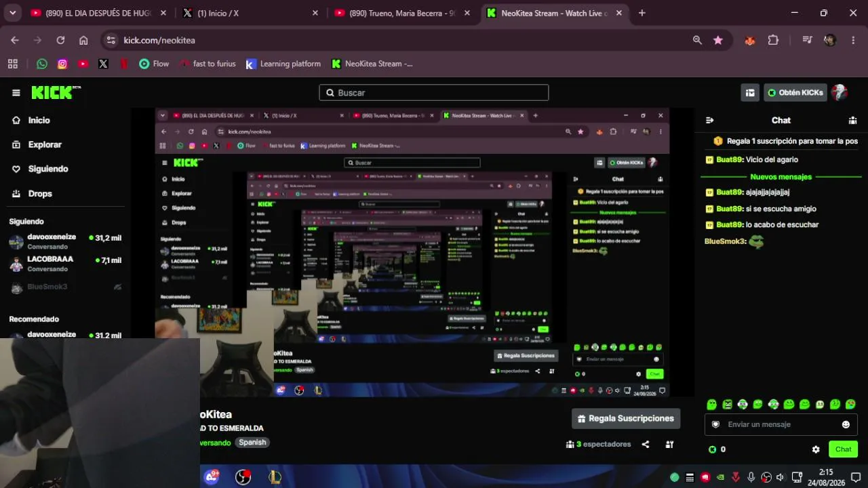868x488 pixels.
Task: Send message with the green Chat button
Action: (843, 449)
